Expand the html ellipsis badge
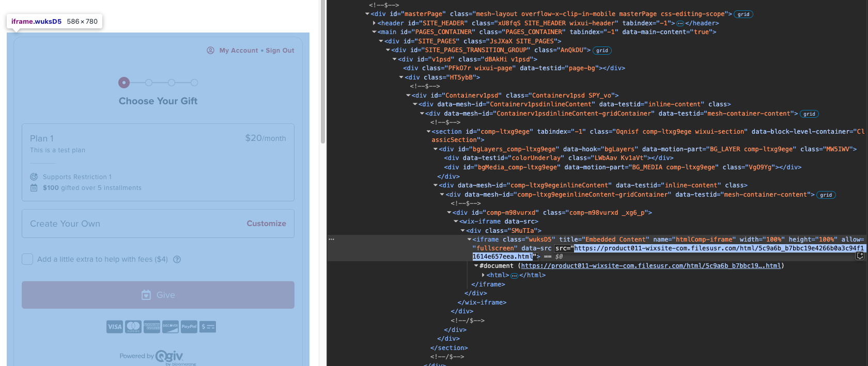 (514, 276)
